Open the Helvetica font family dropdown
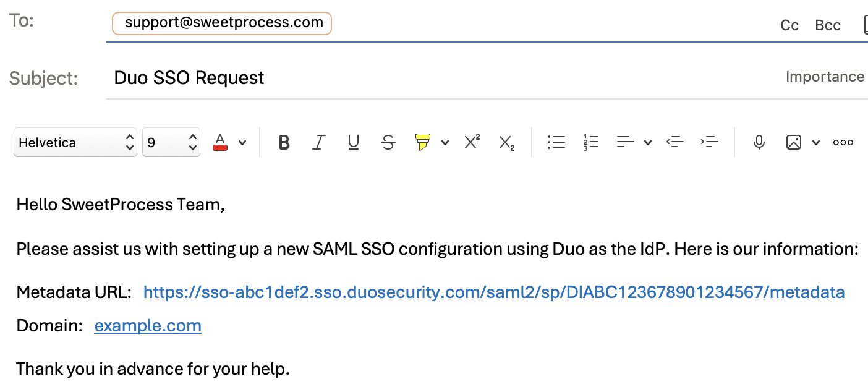 click(x=74, y=142)
